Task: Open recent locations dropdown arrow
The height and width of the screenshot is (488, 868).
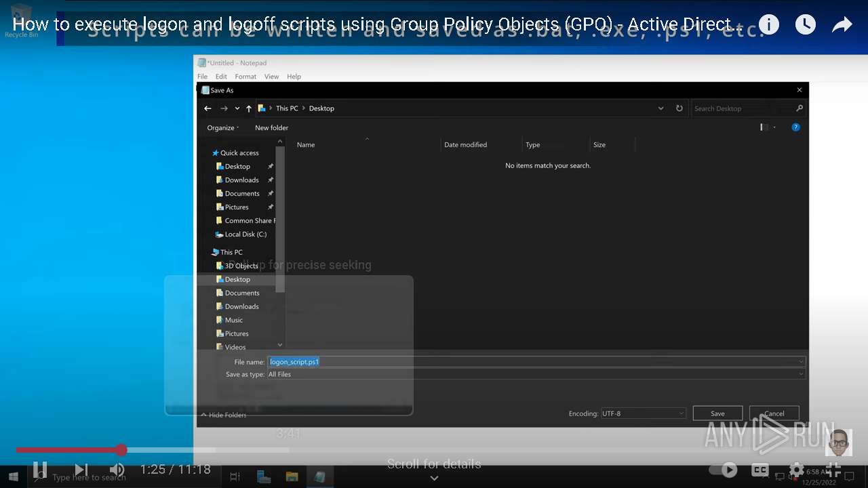Action: click(237, 108)
